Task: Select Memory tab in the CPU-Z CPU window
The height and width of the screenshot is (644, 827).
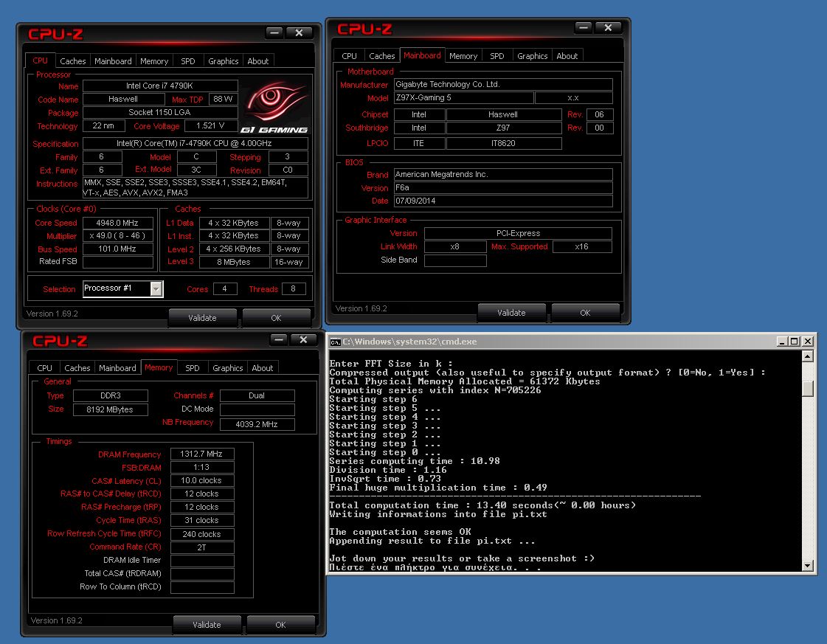Action: (x=154, y=61)
